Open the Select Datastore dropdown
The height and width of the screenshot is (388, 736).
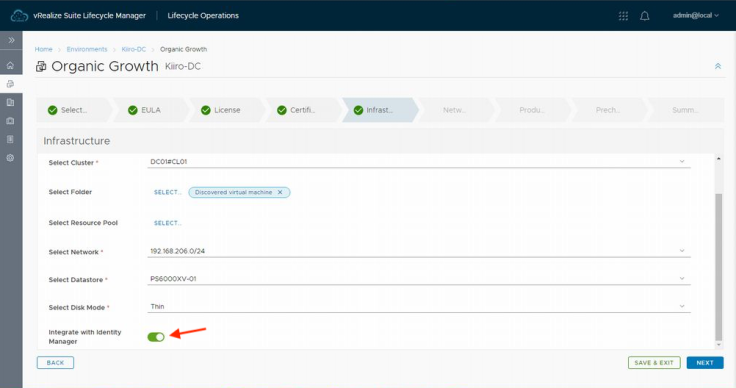[x=419, y=279]
